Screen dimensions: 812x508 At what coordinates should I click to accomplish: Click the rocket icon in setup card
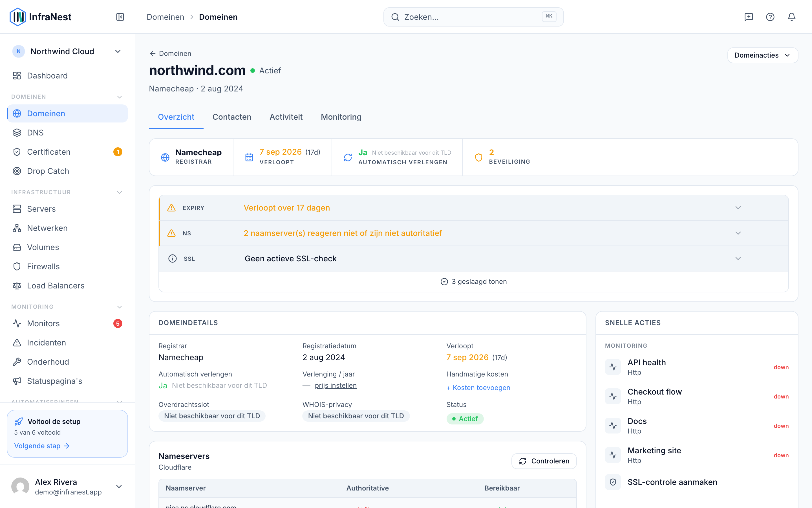[x=19, y=421]
